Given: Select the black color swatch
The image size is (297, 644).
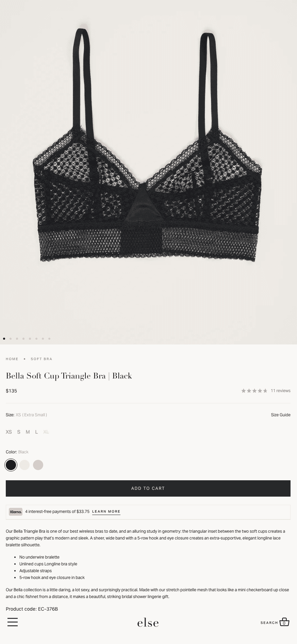Looking at the screenshot, I should tap(11, 465).
